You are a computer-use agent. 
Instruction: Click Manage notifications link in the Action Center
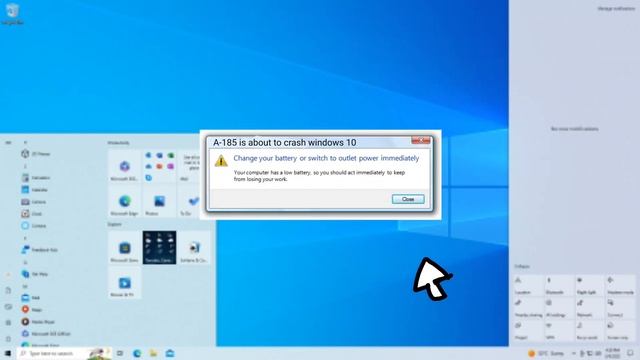616,9
